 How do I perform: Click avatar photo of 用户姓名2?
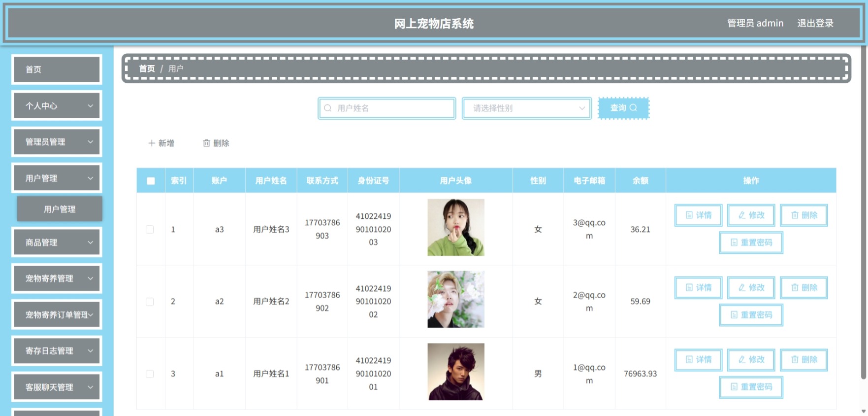tap(456, 299)
